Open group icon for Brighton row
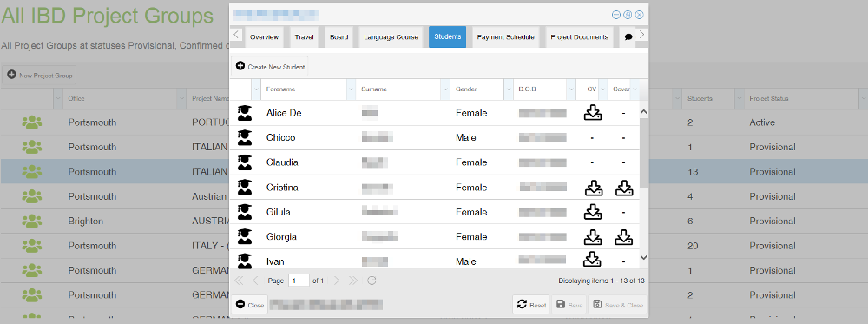The width and height of the screenshot is (868, 324). coord(31,221)
